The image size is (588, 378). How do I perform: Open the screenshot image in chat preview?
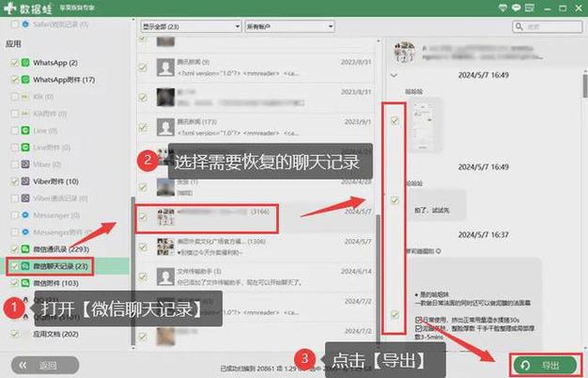[425, 125]
